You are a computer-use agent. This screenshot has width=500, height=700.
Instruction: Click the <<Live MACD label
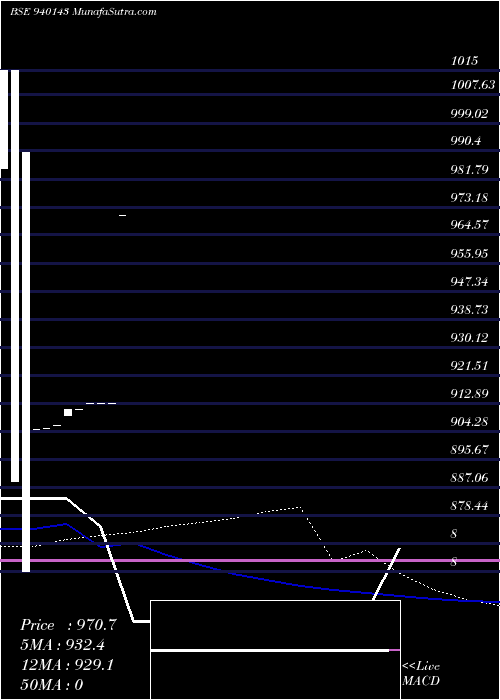[x=421, y=674]
